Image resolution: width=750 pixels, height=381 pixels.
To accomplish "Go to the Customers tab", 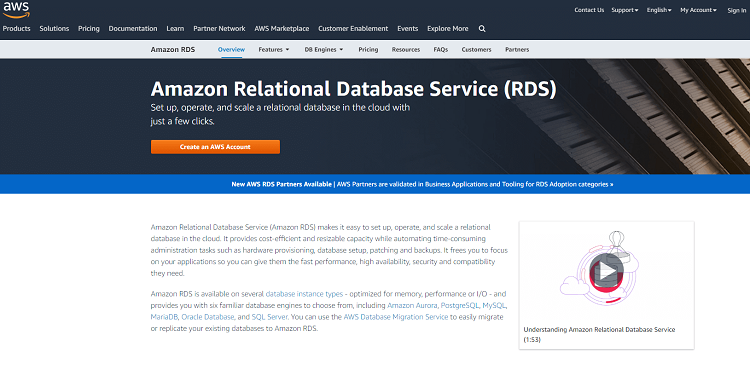I will [476, 49].
